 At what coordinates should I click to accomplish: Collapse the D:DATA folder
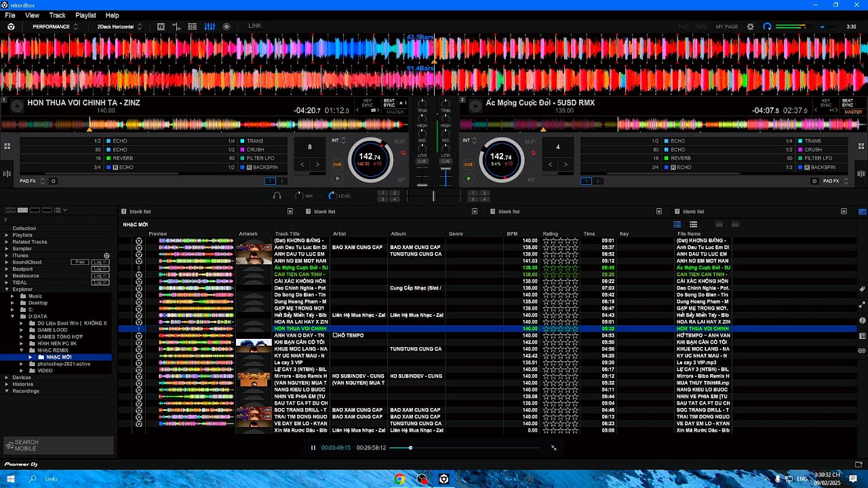click(x=13, y=317)
